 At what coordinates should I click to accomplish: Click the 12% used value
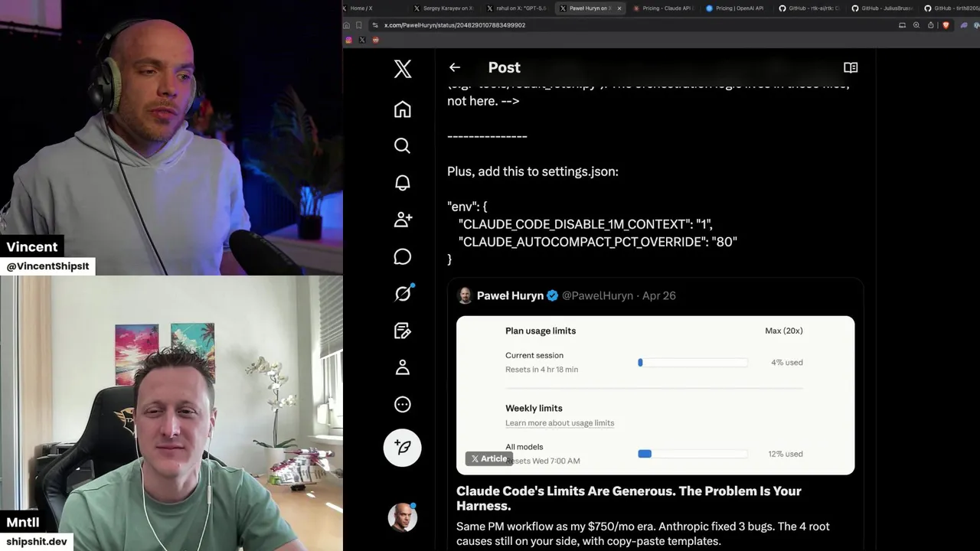(x=786, y=454)
